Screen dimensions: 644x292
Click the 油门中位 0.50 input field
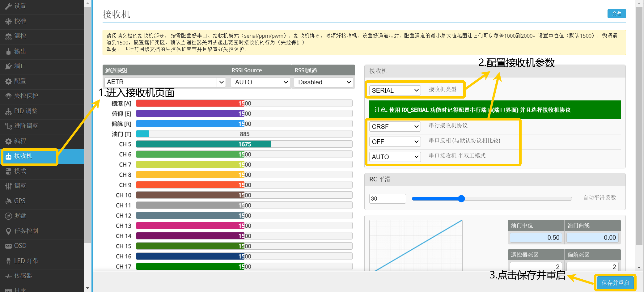[536, 238]
